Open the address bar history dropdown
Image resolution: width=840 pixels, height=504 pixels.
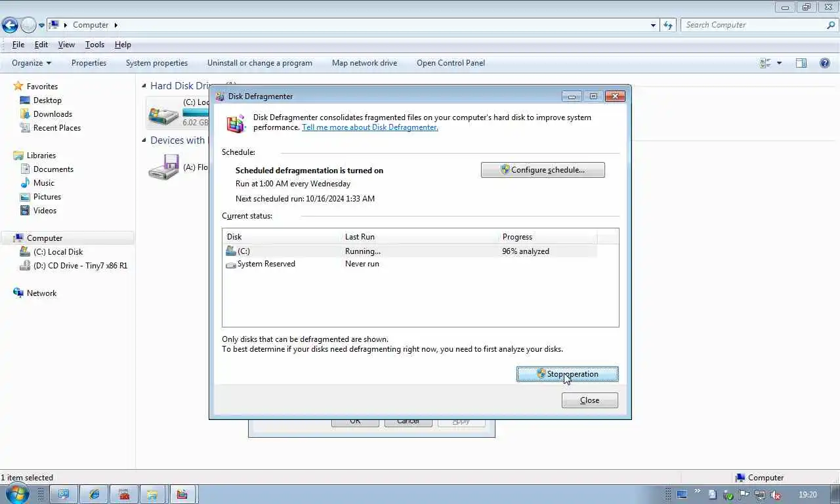(653, 25)
